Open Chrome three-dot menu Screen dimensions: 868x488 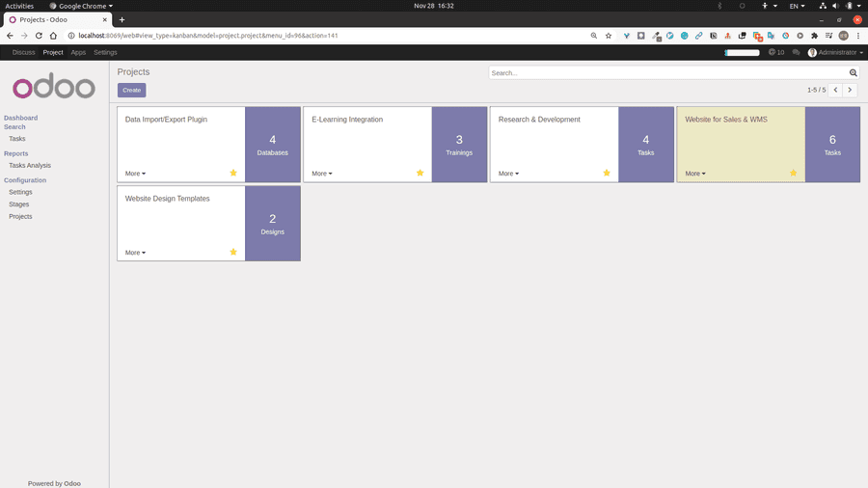pyautogui.click(x=858, y=36)
